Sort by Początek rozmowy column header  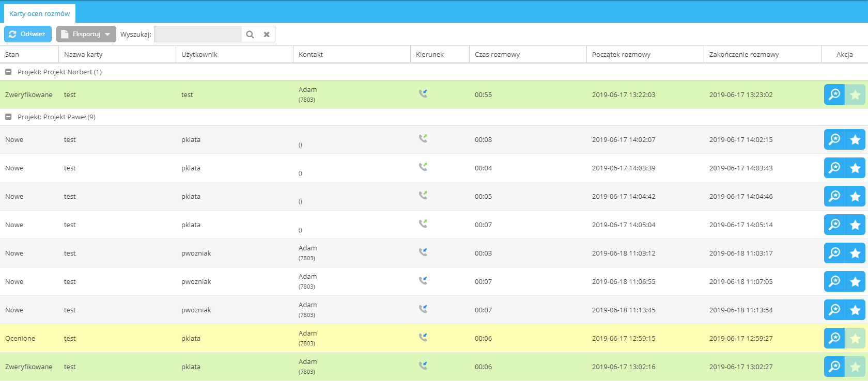point(645,54)
